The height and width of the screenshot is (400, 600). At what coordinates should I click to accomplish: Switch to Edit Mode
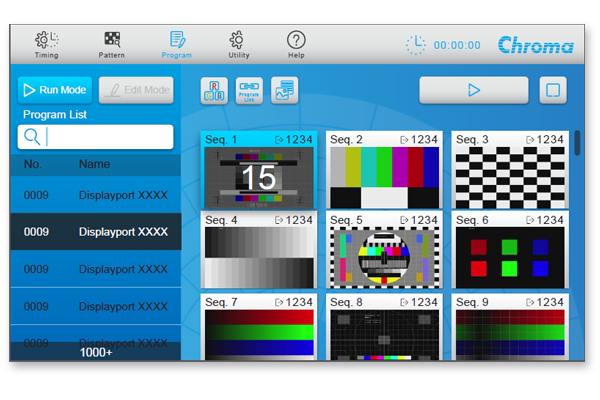(136, 90)
